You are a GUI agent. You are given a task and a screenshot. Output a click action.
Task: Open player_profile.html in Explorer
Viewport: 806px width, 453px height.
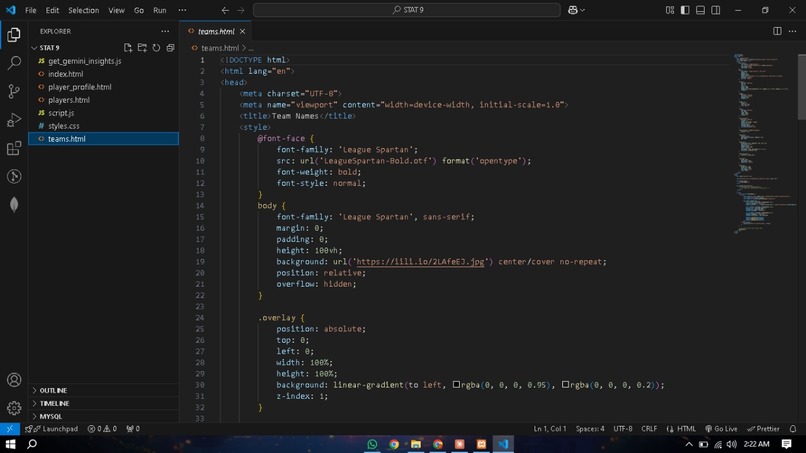pyautogui.click(x=80, y=87)
